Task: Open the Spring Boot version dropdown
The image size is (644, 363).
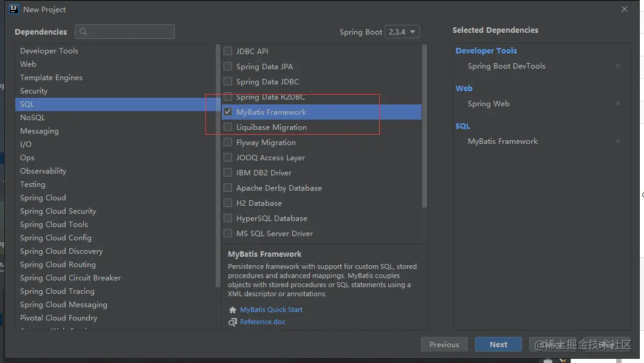Action: coord(402,32)
